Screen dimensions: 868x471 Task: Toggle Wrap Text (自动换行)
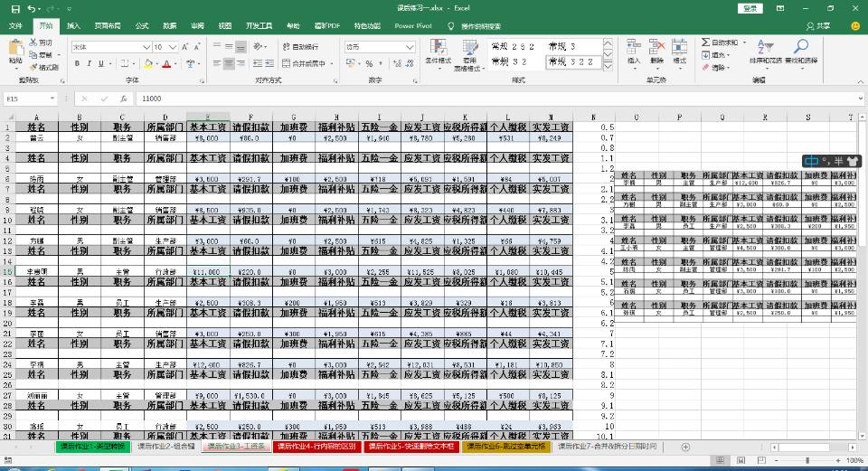tap(299, 46)
